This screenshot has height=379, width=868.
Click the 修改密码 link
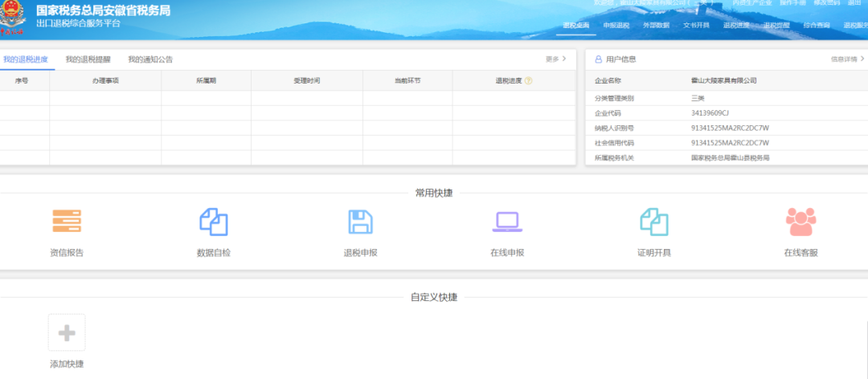[826, 2]
